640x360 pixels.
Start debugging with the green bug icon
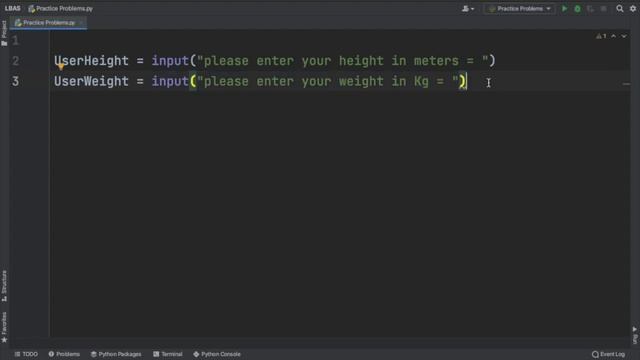click(x=578, y=9)
